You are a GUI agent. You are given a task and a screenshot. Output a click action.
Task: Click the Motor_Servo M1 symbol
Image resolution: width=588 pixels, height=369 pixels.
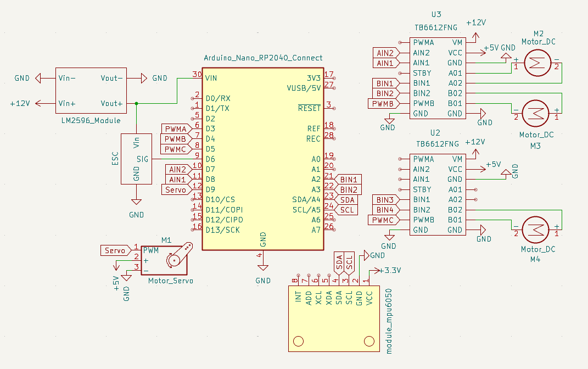[x=165, y=259]
